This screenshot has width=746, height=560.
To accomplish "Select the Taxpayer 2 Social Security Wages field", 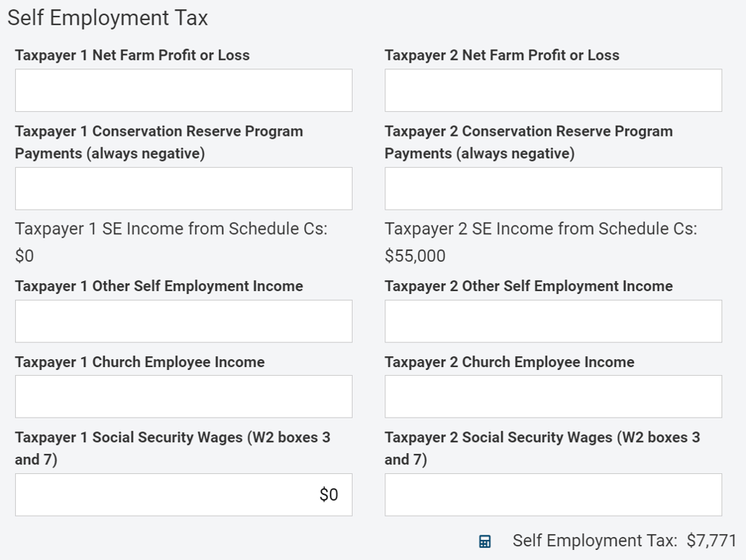I will (x=552, y=494).
